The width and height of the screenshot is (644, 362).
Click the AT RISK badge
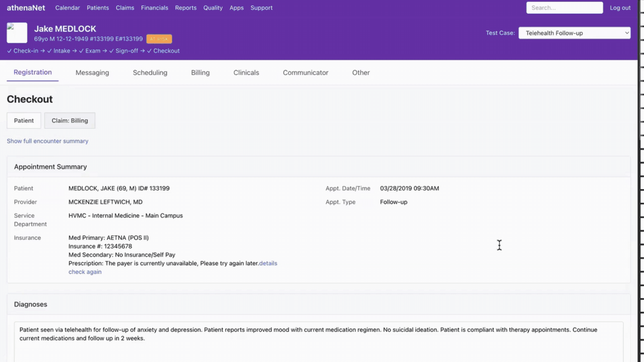tap(159, 39)
